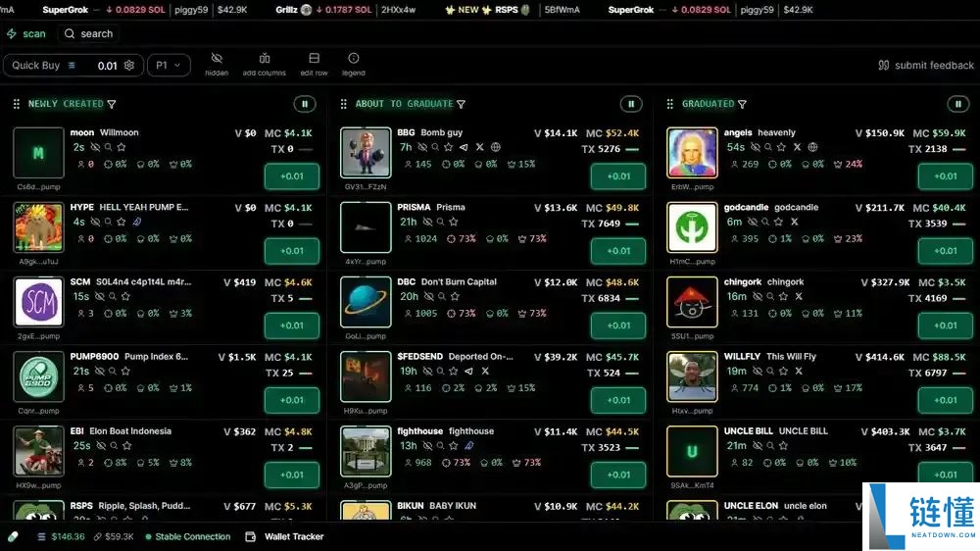Open angels website globe icon

[x=812, y=148]
